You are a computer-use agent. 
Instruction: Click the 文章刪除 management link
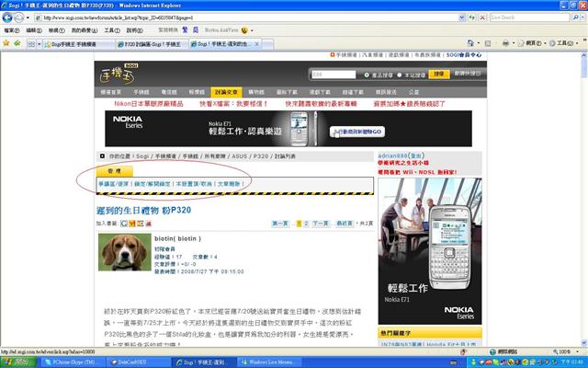click(230, 184)
